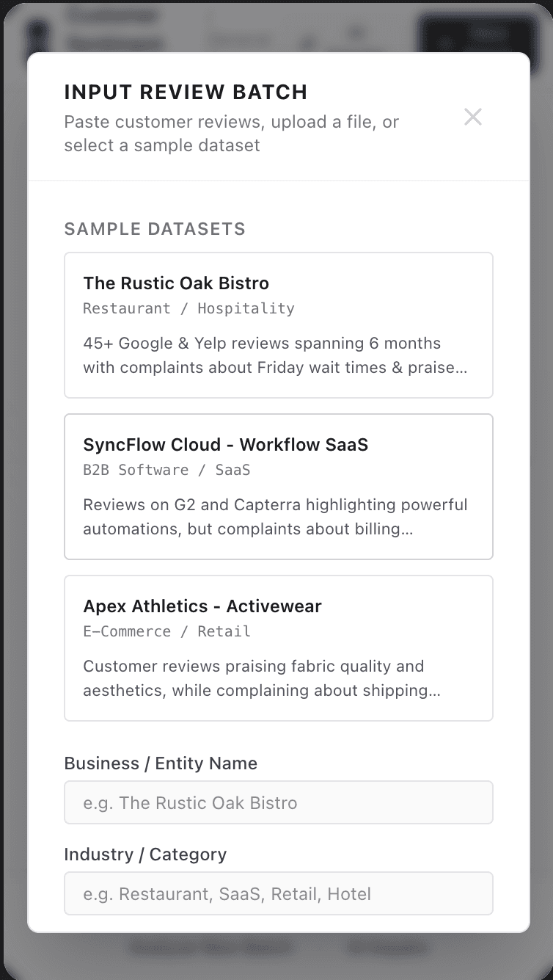Close the Input Review Batch dialog
Viewport: 553px width, 980px height.
point(473,117)
